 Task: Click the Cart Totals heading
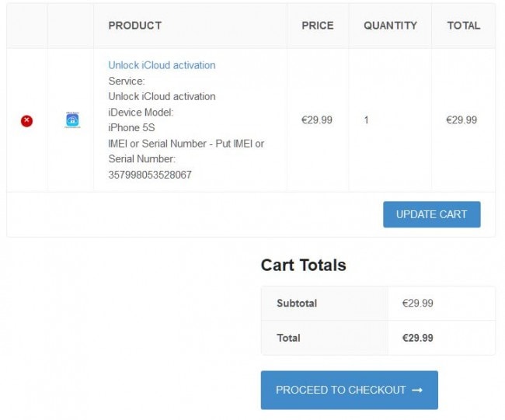(x=303, y=266)
